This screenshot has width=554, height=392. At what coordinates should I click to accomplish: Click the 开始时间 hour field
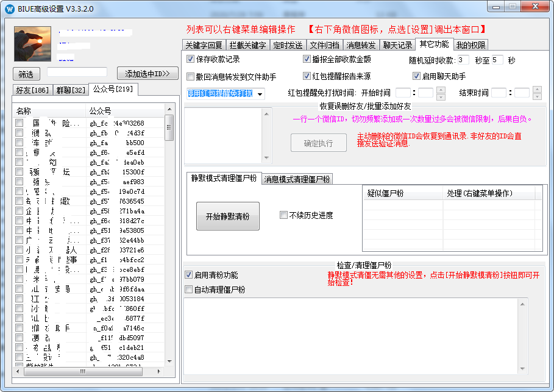[403, 93]
